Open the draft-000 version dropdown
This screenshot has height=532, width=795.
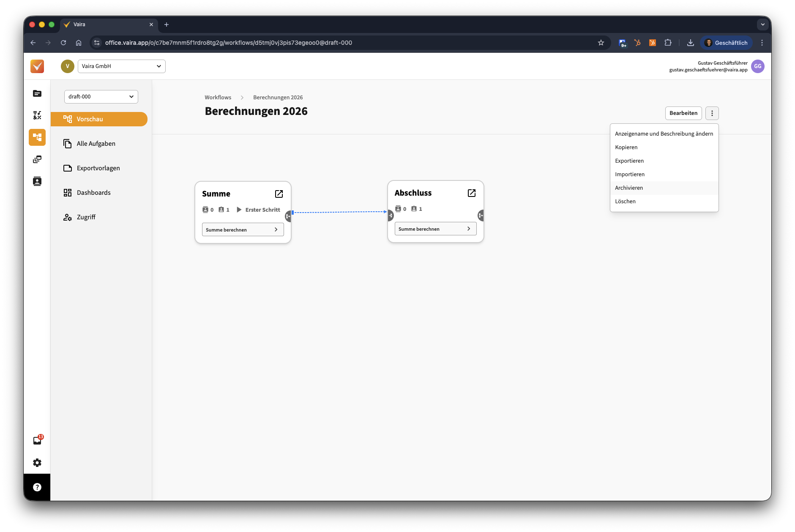tap(101, 97)
